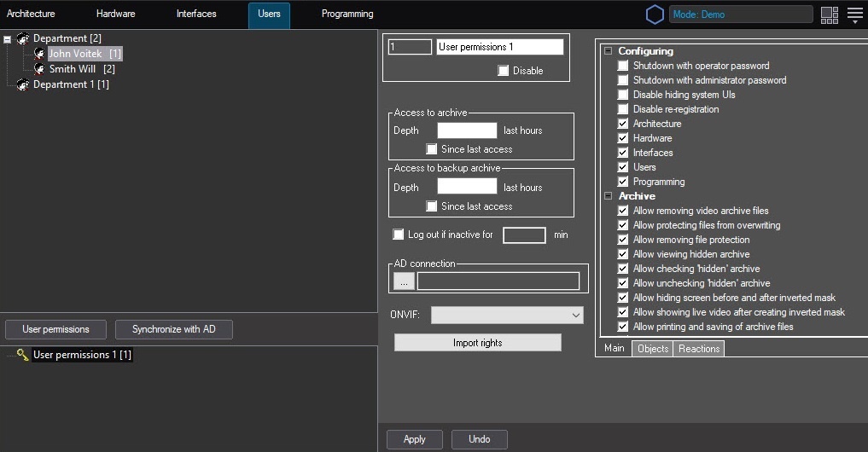
Task: Enable Shutdown with administrator password
Action: coord(623,79)
